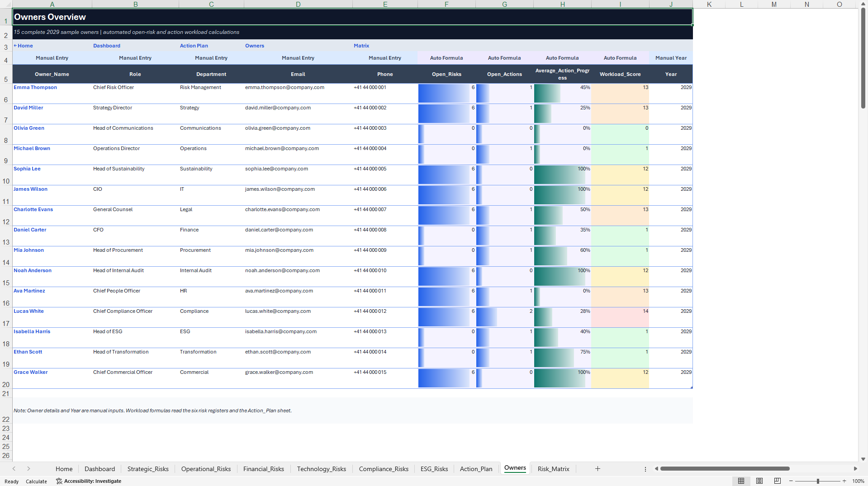This screenshot has width=868, height=486.
Task: Open the Strategic_Risks sheet tab
Action: (148, 469)
